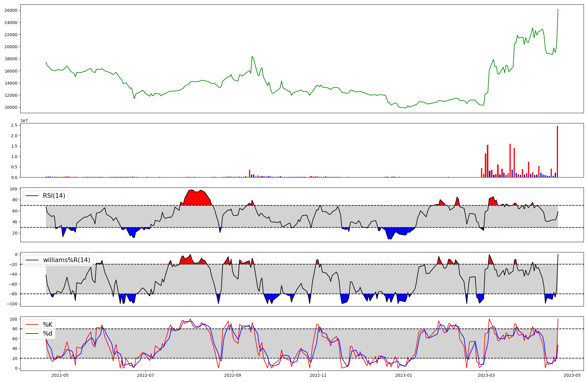Click the 2022-05 x-axis date label
Image resolution: width=588 pixels, height=382 pixels.
(x=60, y=375)
